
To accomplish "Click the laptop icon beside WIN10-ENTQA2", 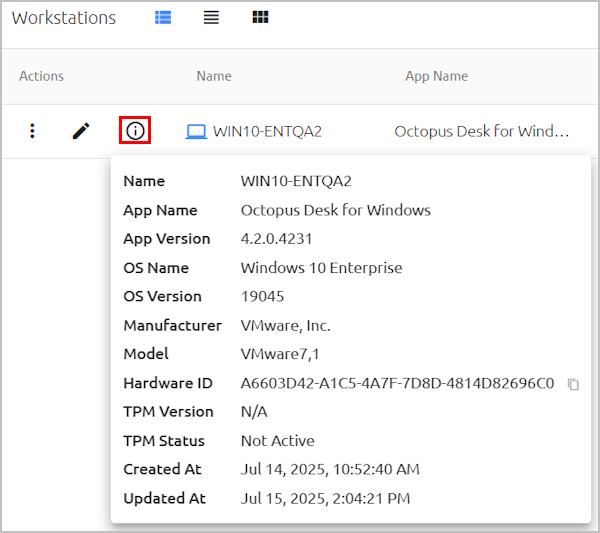I will [x=196, y=132].
